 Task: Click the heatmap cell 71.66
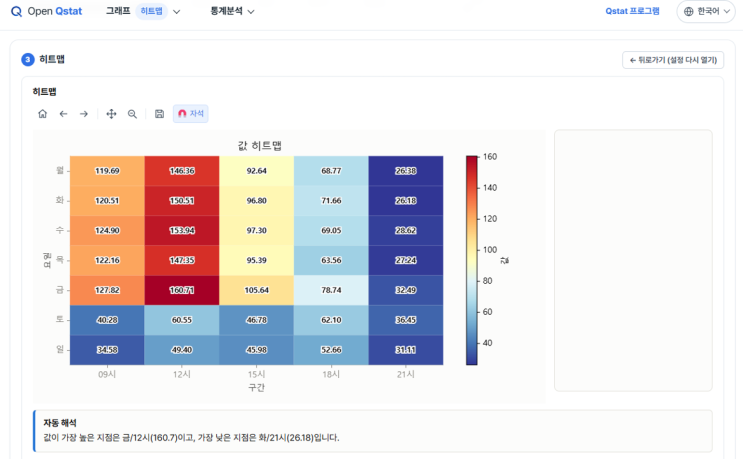click(x=331, y=200)
